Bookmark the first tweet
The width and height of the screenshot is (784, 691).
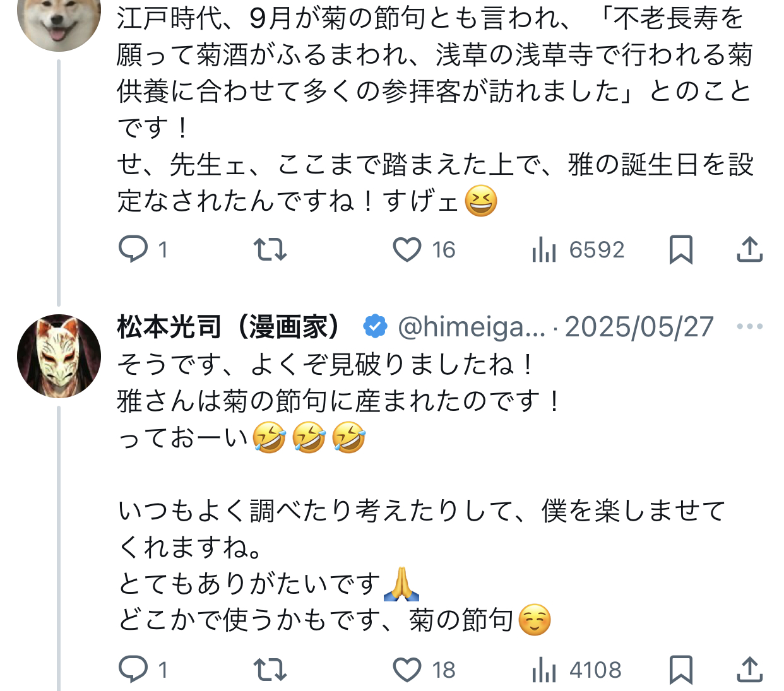point(680,249)
